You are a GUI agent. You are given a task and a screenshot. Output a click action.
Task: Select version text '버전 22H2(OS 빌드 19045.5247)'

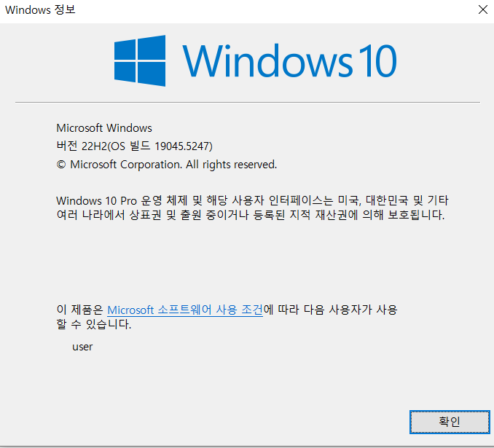coord(135,146)
